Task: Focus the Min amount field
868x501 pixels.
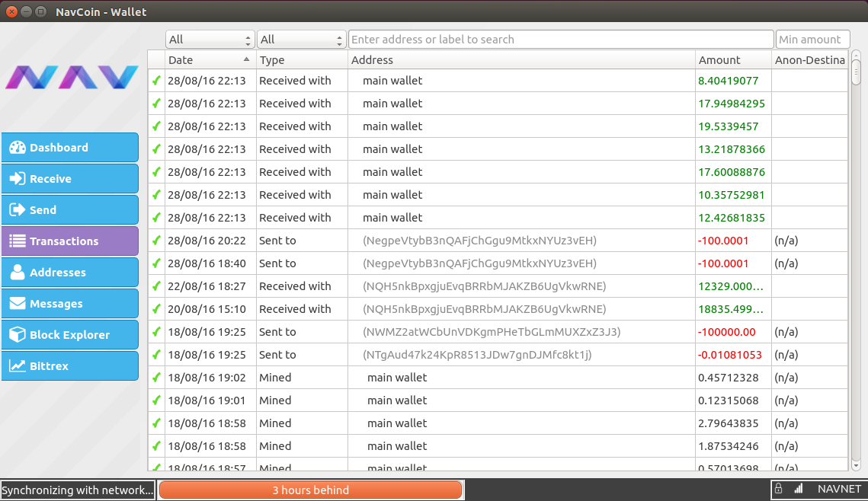Action: tap(812, 40)
